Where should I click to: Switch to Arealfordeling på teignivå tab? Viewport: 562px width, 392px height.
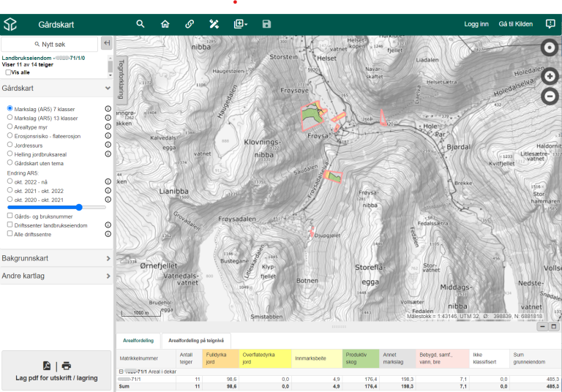(x=195, y=340)
